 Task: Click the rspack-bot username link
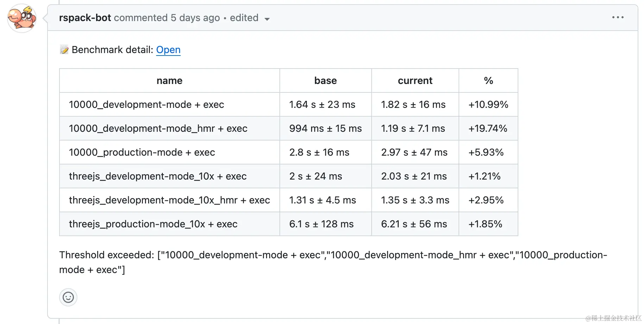click(x=85, y=18)
